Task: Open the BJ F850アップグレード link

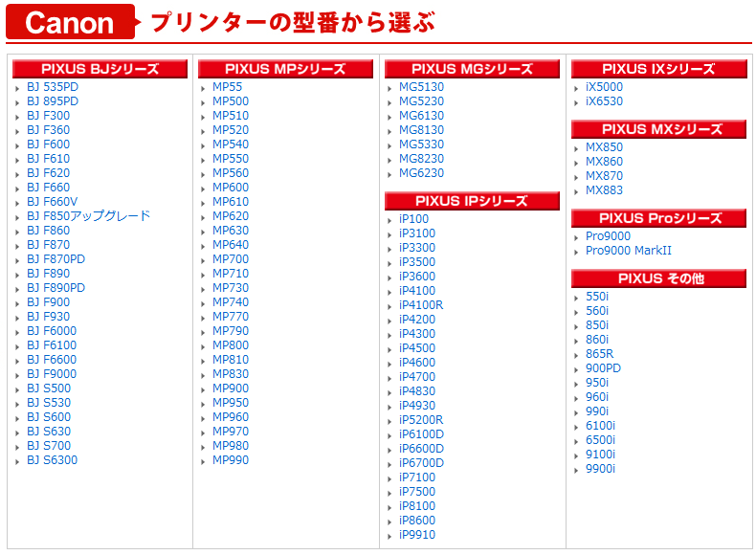Action: (x=89, y=215)
